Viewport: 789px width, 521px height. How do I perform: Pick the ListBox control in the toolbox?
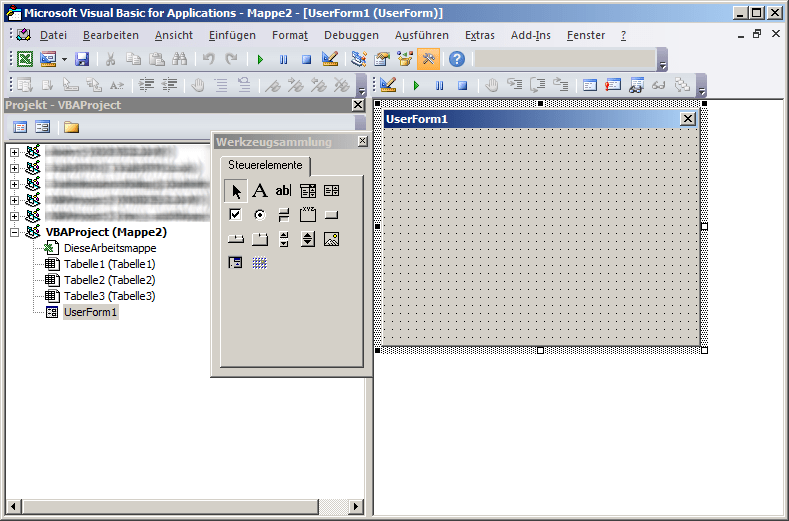coord(332,191)
